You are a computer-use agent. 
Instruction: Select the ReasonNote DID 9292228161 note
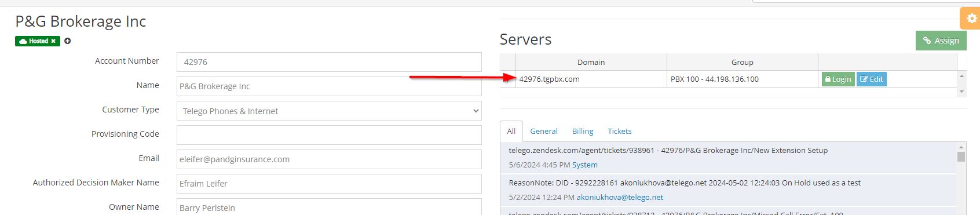[x=729, y=190]
